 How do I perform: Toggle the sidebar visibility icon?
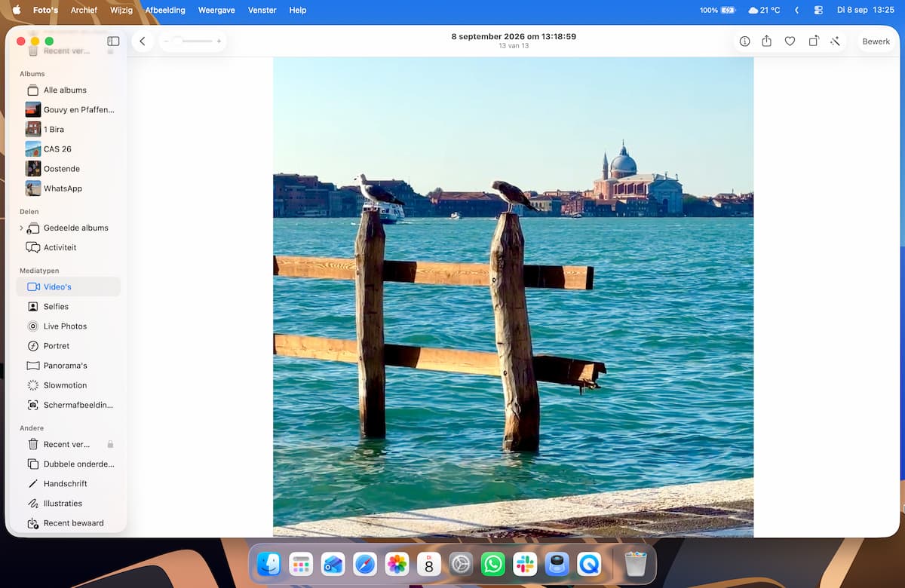113,41
